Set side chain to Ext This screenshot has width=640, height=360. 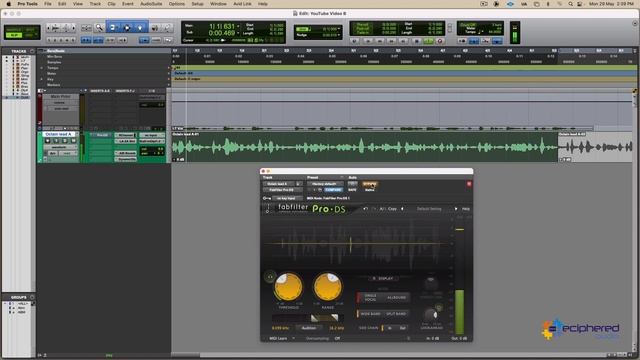click(x=403, y=328)
